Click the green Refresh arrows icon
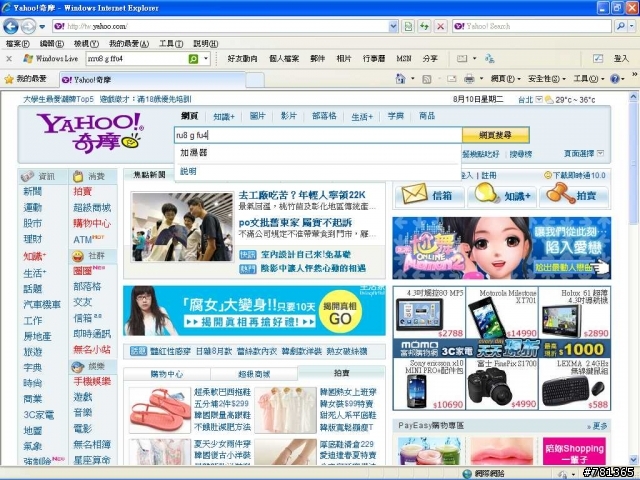The height and width of the screenshot is (480, 640). (x=424, y=27)
